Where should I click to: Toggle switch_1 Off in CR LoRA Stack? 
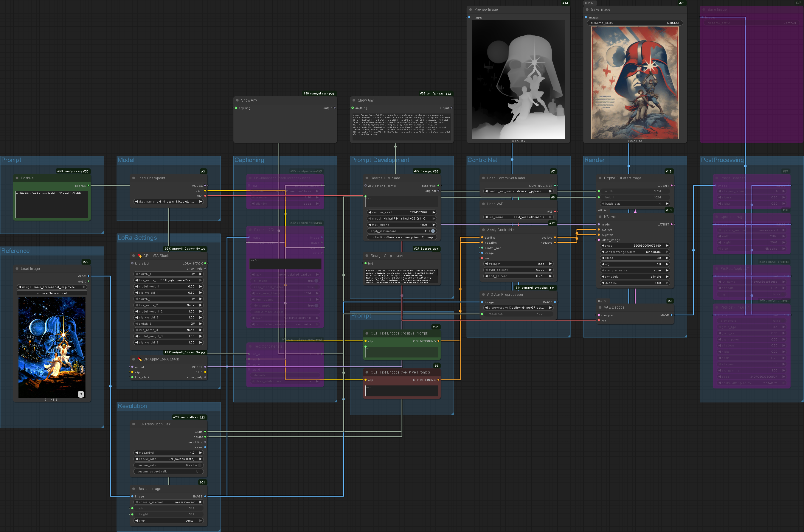[169, 274]
